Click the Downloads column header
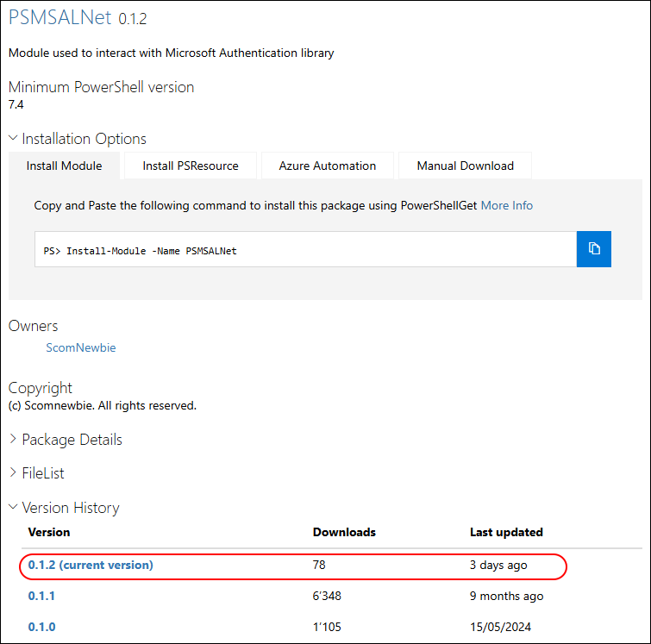The image size is (651, 644). tap(344, 532)
